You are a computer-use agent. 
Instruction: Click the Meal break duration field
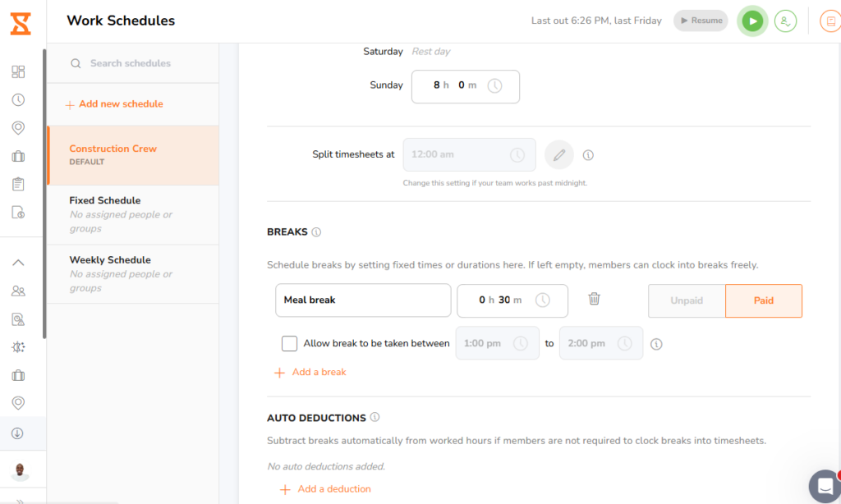pyautogui.click(x=512, y=300)
